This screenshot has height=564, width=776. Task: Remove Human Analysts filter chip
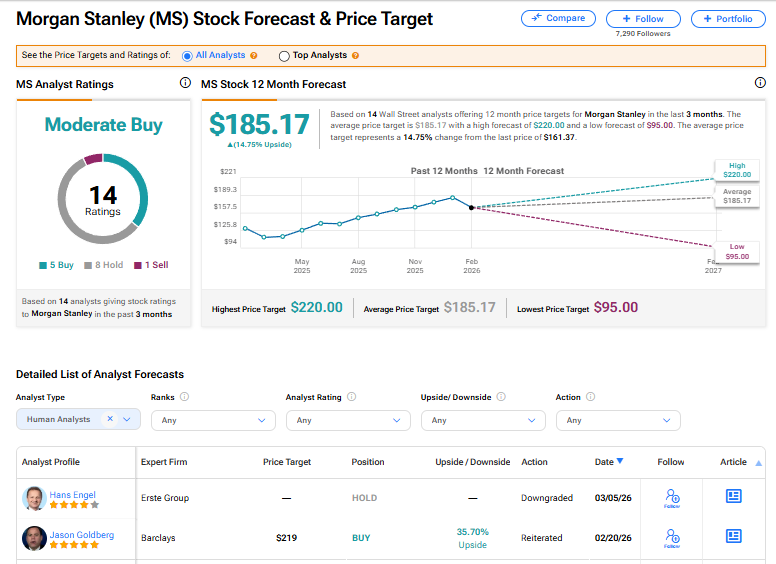click(x=110, y=420)
